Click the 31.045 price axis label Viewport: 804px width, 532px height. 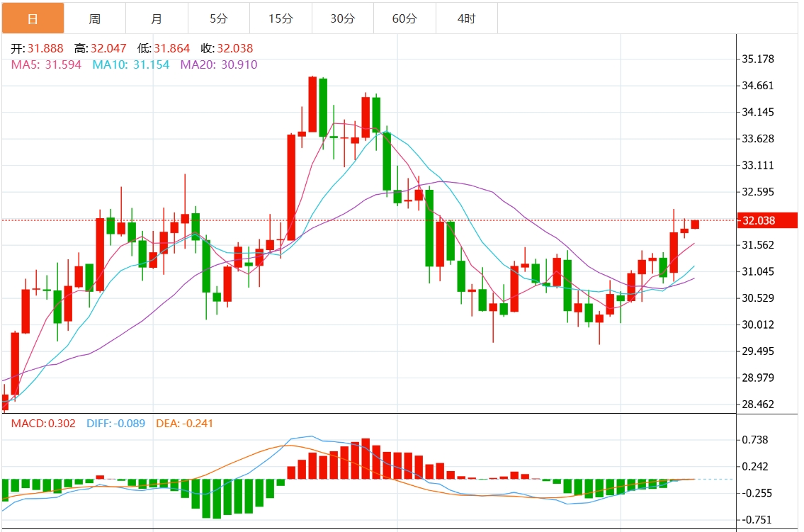coord(758,271)
